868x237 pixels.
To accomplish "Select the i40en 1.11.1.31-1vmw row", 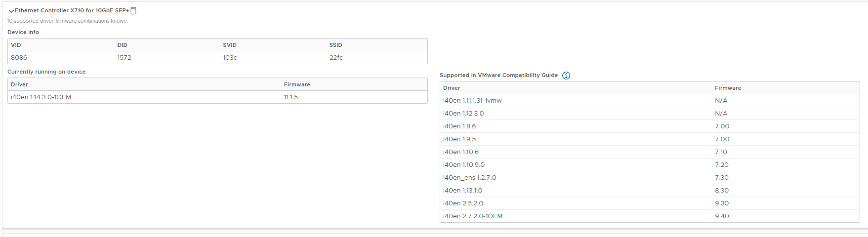I will point(650,101).
